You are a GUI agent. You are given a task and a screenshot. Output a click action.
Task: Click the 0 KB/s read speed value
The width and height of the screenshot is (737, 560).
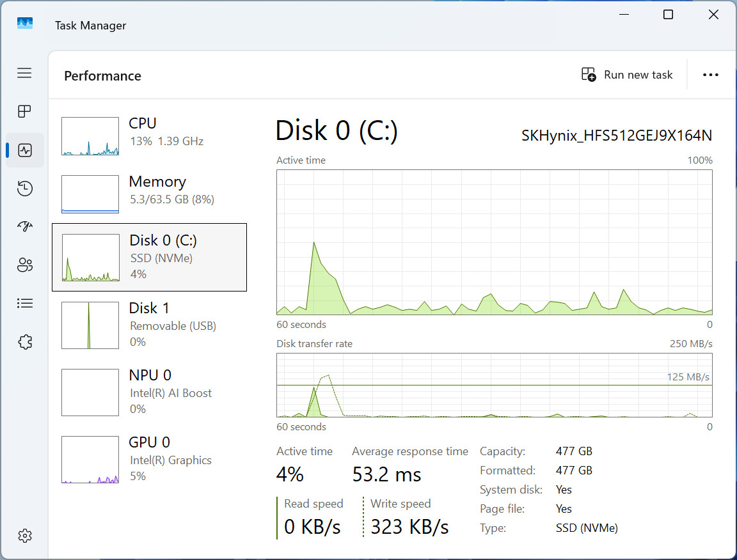[312, 527]
